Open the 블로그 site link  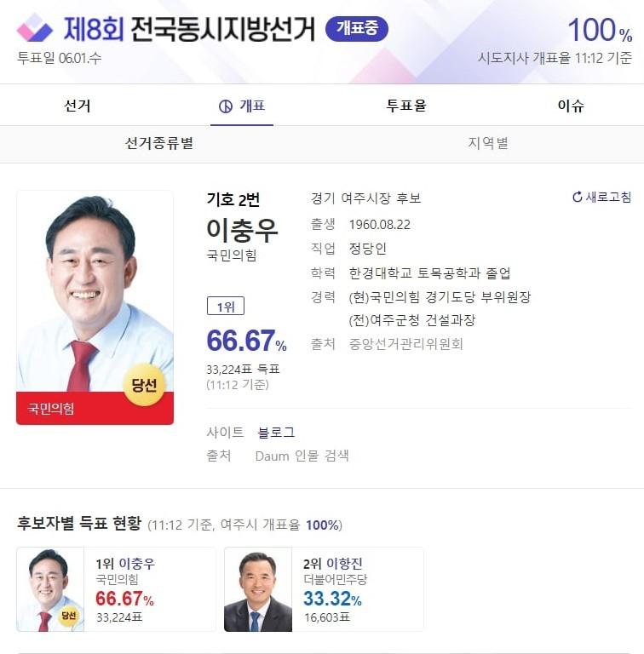pyautogui.click(x=276, y=432)
